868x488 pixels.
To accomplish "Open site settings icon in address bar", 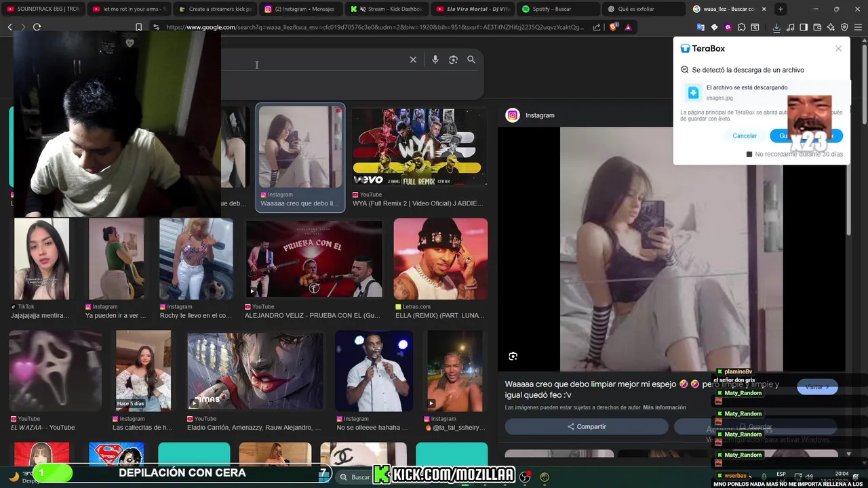I will click(x=156, y=27).
